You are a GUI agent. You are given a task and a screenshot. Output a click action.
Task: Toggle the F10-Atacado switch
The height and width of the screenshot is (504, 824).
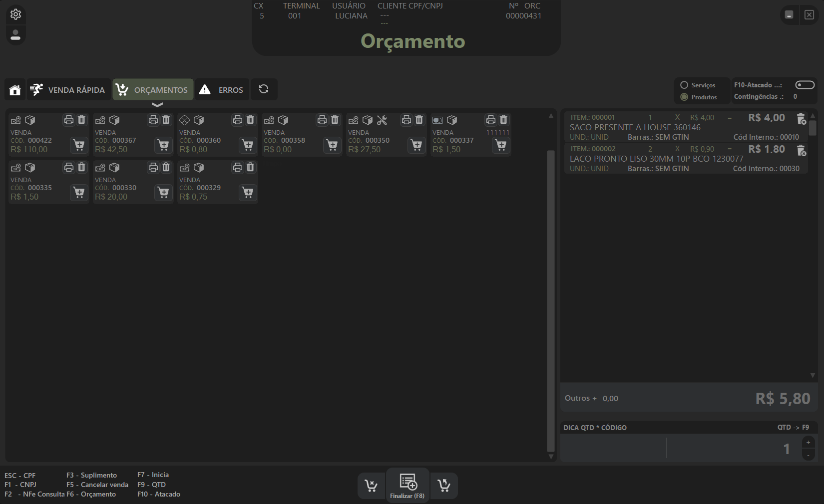[x=805, y=85]
